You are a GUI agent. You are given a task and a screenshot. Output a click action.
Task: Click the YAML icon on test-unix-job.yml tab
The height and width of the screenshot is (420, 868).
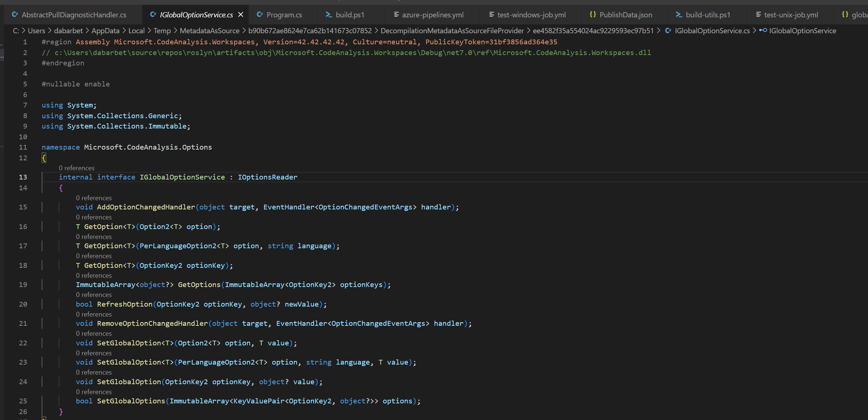(759, 15)
